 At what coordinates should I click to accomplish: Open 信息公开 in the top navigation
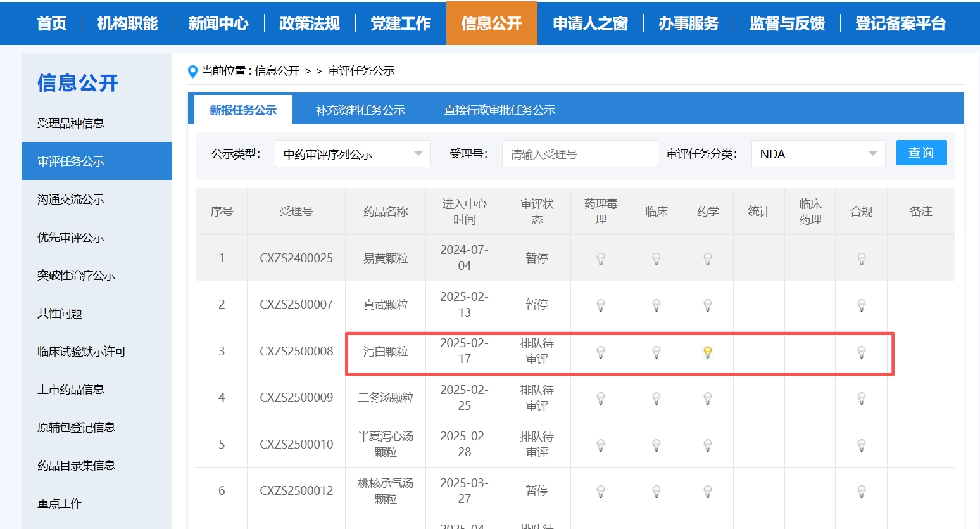492,23
